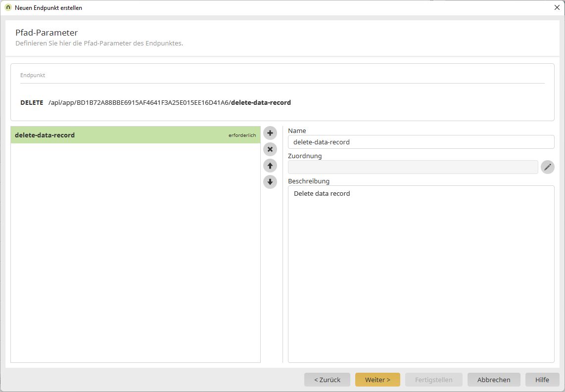
Task: Edit Zuordnung with the pencil icon
Action: 547,167
